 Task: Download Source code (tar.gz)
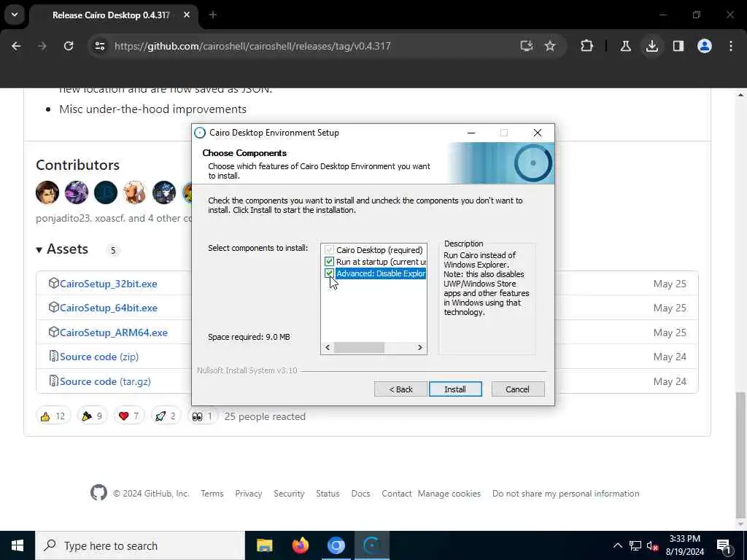pyautogui.click(x=105, y=381)
